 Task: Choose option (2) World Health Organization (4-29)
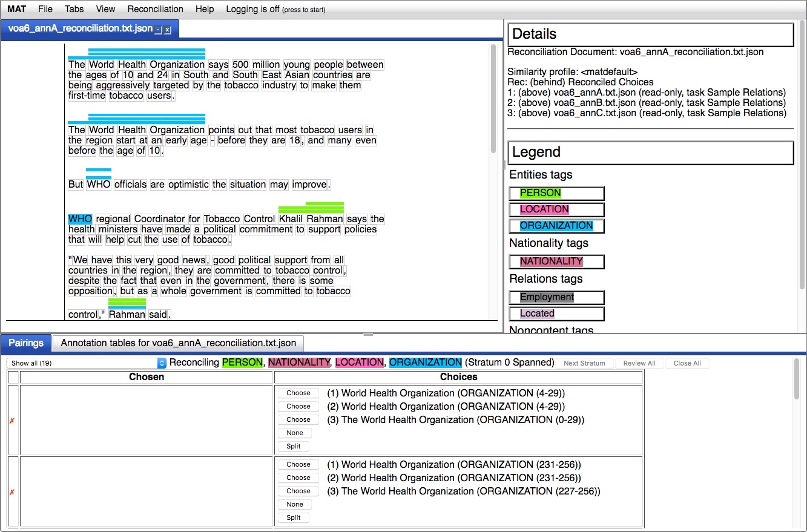[x=298, y=406]
